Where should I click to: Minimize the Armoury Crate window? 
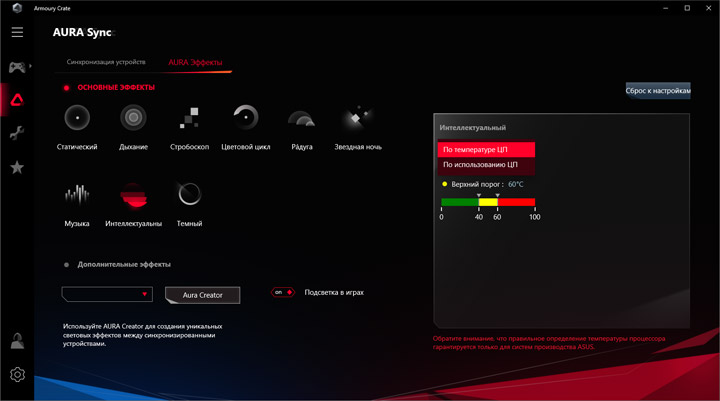[x=665, y=8]
